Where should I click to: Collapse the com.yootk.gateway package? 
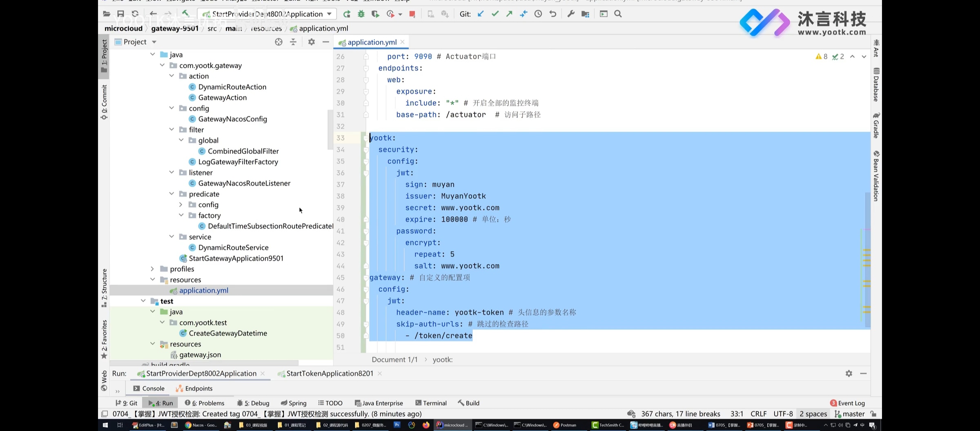[x=162, y=65]
